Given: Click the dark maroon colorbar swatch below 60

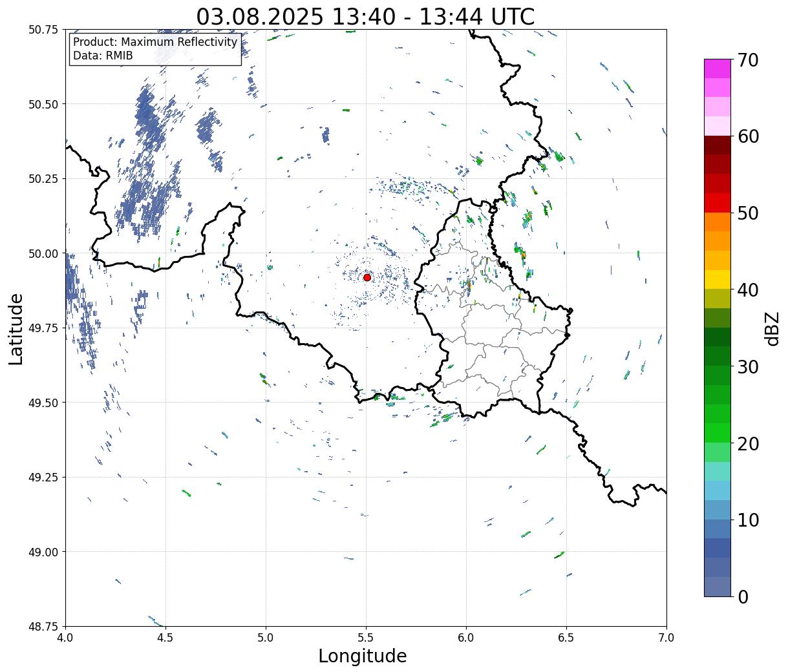Looking at the screenshot, I should [x=718, y=145].
